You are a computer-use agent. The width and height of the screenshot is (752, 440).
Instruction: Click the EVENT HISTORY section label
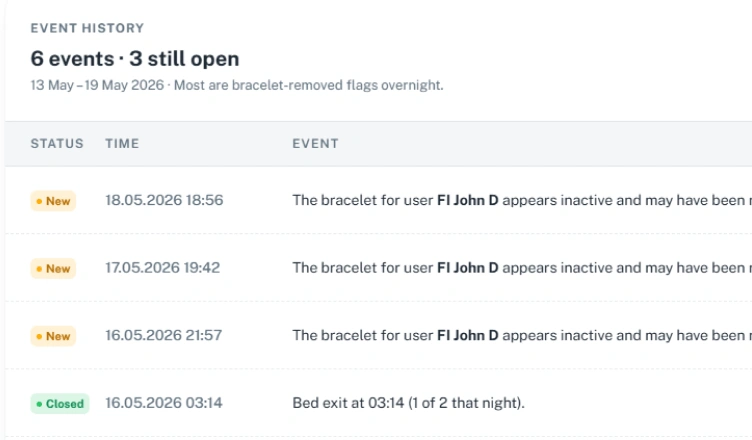click(87, 28)
